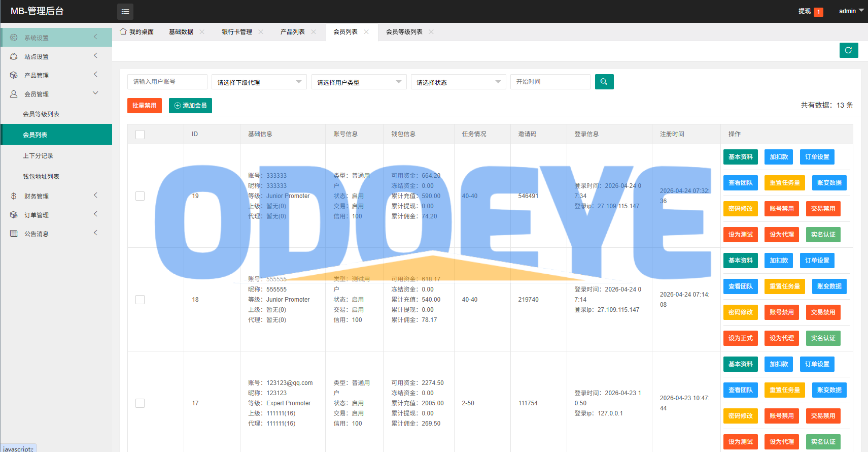The height and width of the screenshot is (452, 868).
Task: Click the 会员管理 person icon
Action: pyautogui.click(x=14, y=94)
